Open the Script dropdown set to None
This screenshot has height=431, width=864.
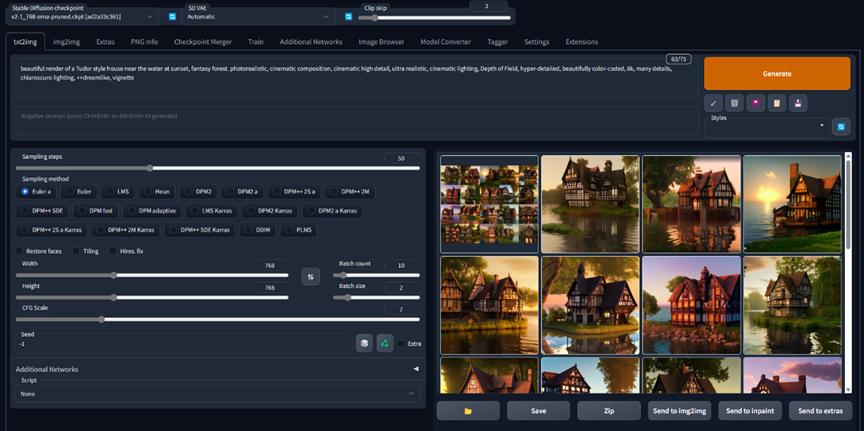(x=216, y=394)
